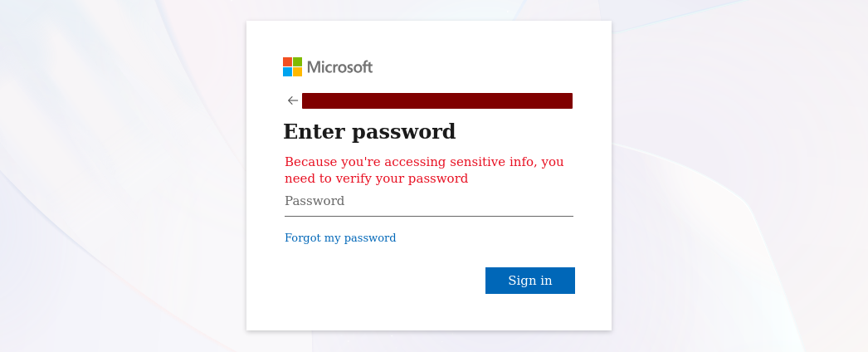The image size is (868, 352).
Task: Click the "Enter password" heading
Action: [x=369, y=132]
